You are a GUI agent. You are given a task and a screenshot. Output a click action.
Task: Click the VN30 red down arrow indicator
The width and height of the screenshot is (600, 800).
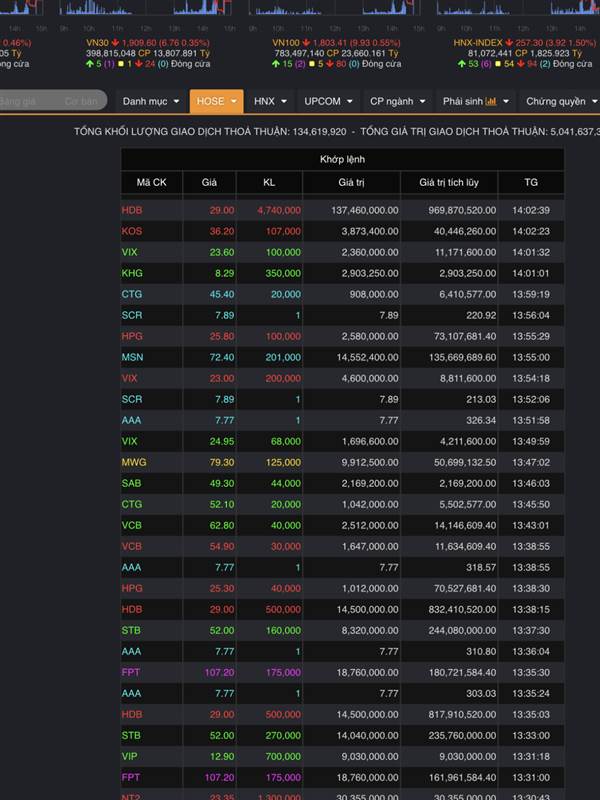click(116, 43)
